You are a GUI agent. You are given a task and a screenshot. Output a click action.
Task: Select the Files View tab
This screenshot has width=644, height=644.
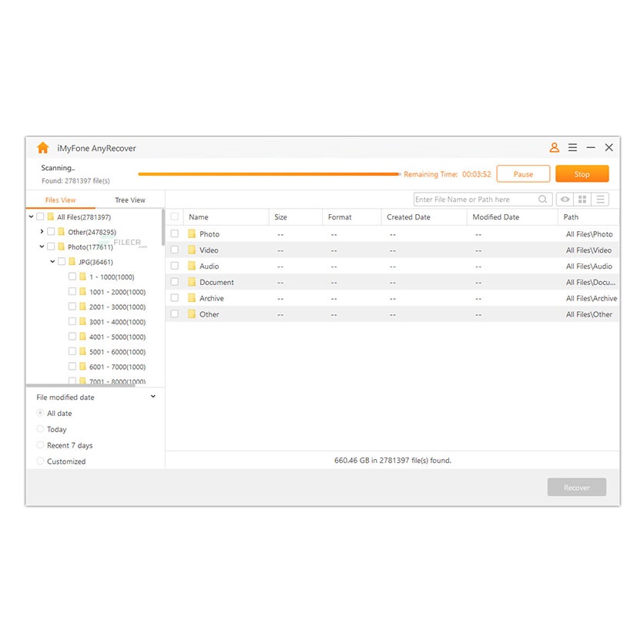60,200
